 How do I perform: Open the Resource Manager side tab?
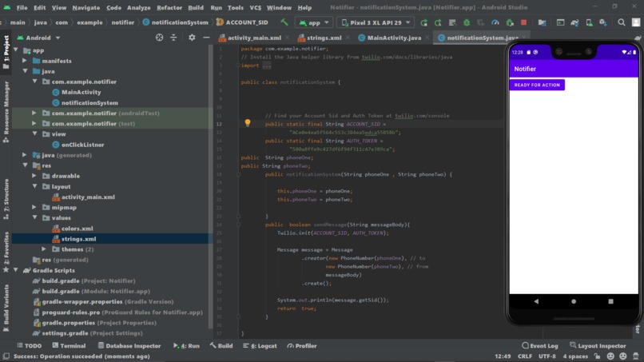click(6, 111)
